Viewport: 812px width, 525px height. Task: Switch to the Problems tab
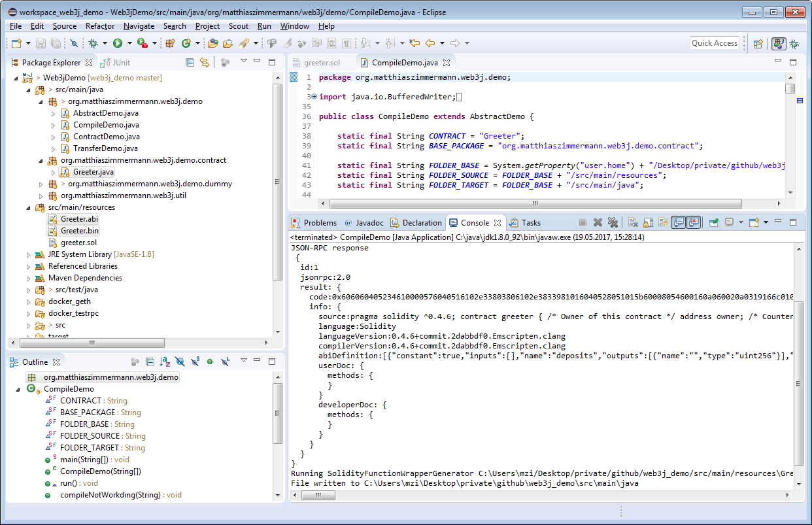coord(314,222)
